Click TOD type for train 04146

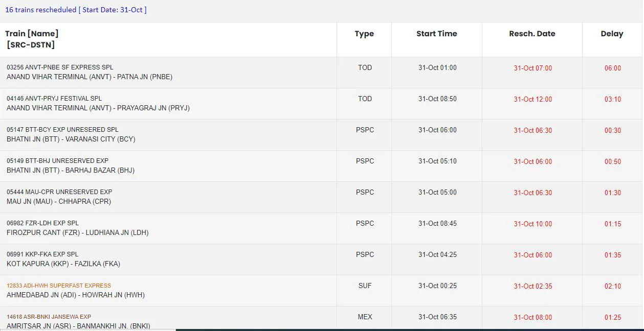coord(365,99)
